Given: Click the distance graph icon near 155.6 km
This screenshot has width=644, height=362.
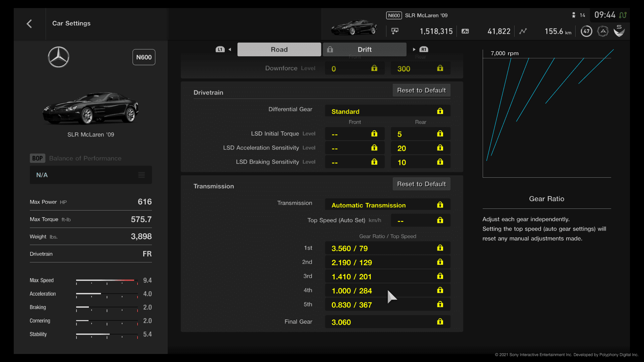Looking at the screenshot, I should pyautogui.click(x=523, y=31).
